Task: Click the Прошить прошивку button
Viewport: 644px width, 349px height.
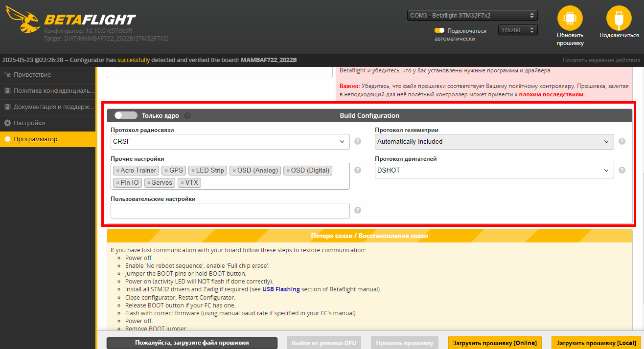Action: coord(405,343)
